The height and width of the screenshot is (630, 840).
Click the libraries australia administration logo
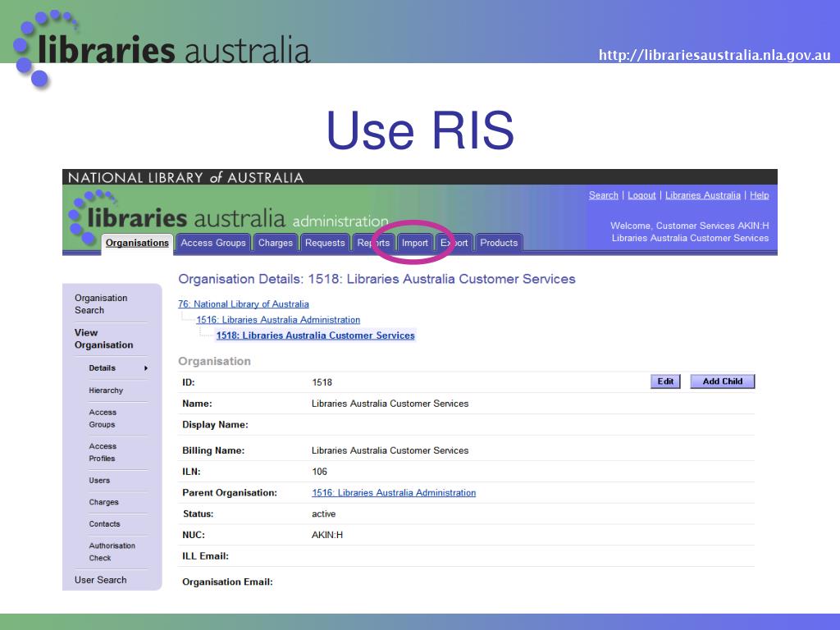(228, 217)
